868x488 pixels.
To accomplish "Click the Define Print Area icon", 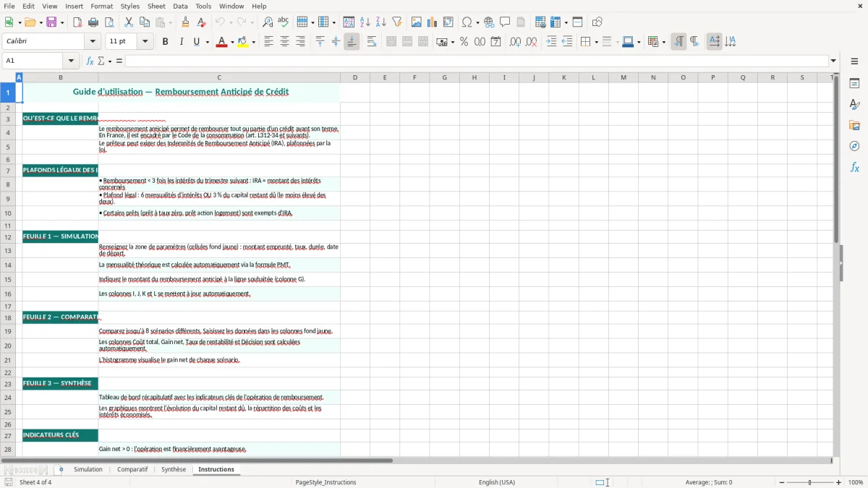I will (x=540, y=22).
